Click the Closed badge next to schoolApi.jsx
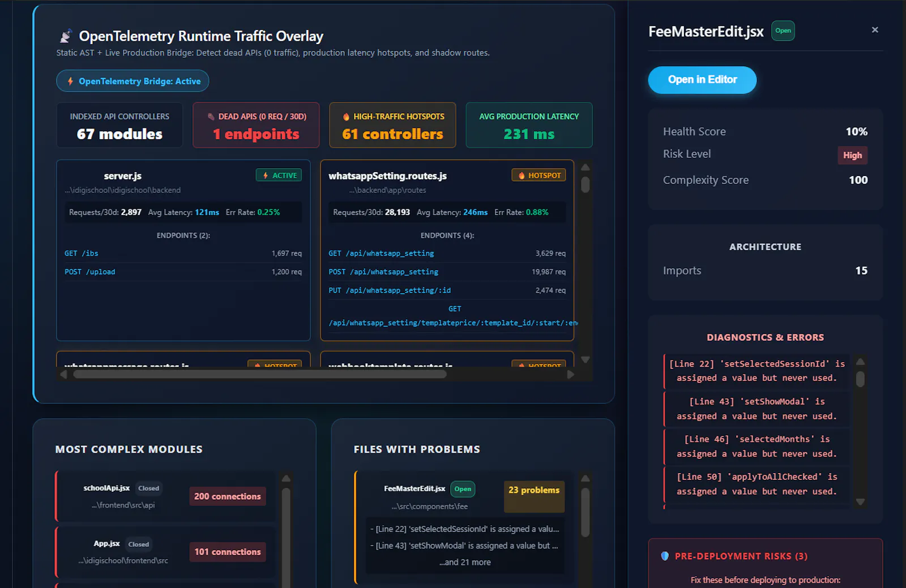906x588 pixels. [148, 488]
